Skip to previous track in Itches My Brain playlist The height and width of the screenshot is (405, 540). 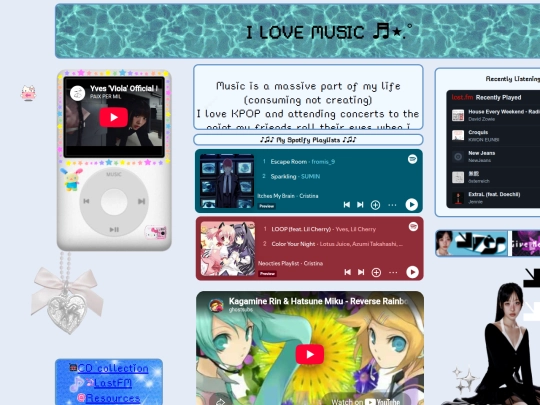347,205
